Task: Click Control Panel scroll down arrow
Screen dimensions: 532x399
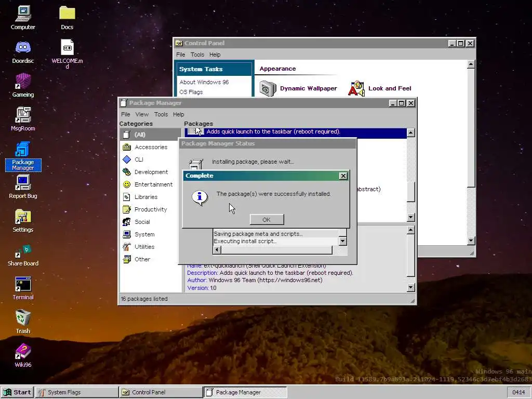Action: coord(471,241)
